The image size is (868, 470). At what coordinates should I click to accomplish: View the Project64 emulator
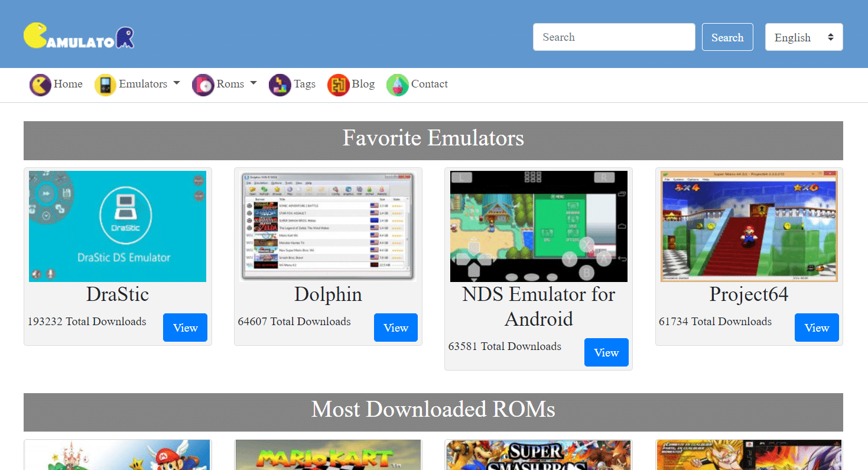pyautogui.click(x=817, y=328)
